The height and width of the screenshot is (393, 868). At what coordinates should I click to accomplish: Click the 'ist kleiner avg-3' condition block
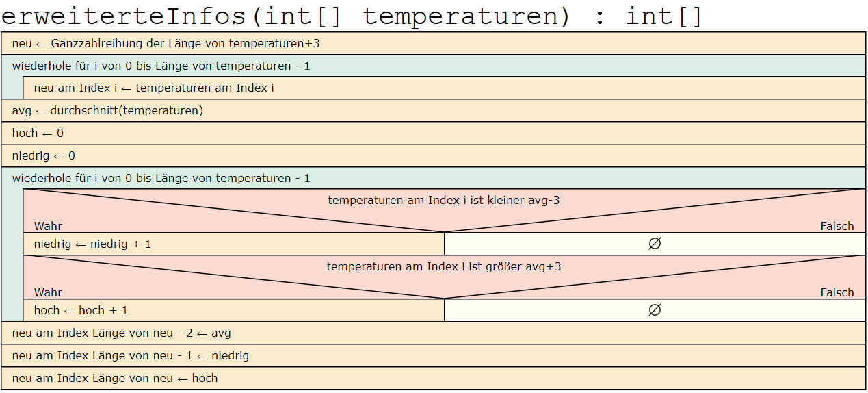tap(444, 201)
